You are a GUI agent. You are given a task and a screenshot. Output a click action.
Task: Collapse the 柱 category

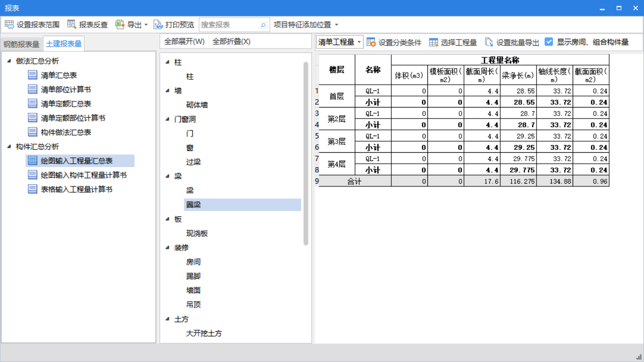pos(168,62)
